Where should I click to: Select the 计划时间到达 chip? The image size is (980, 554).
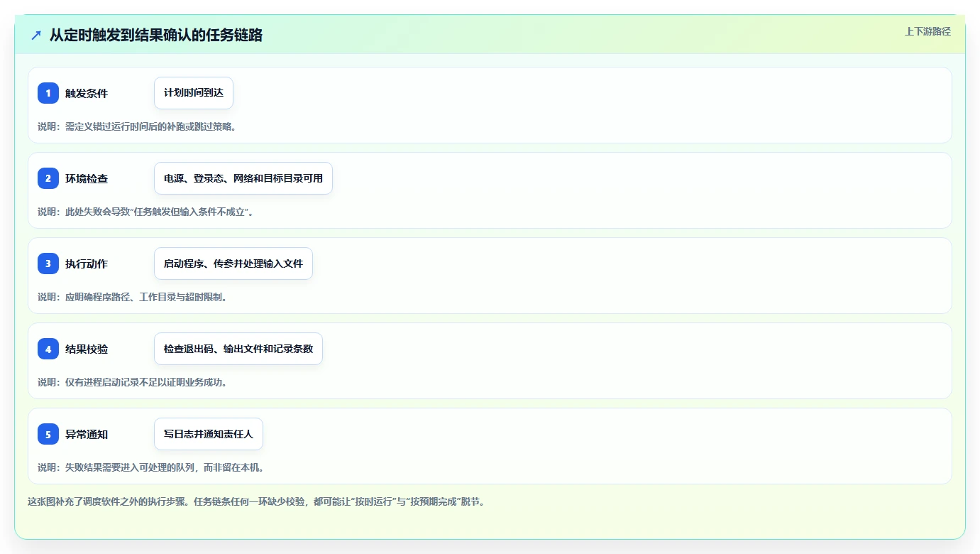[x=194, y=93]
